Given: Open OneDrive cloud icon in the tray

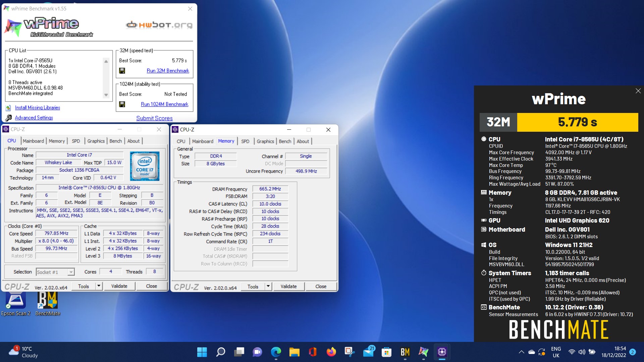Looking at the screenshot, I should (532, 352).
